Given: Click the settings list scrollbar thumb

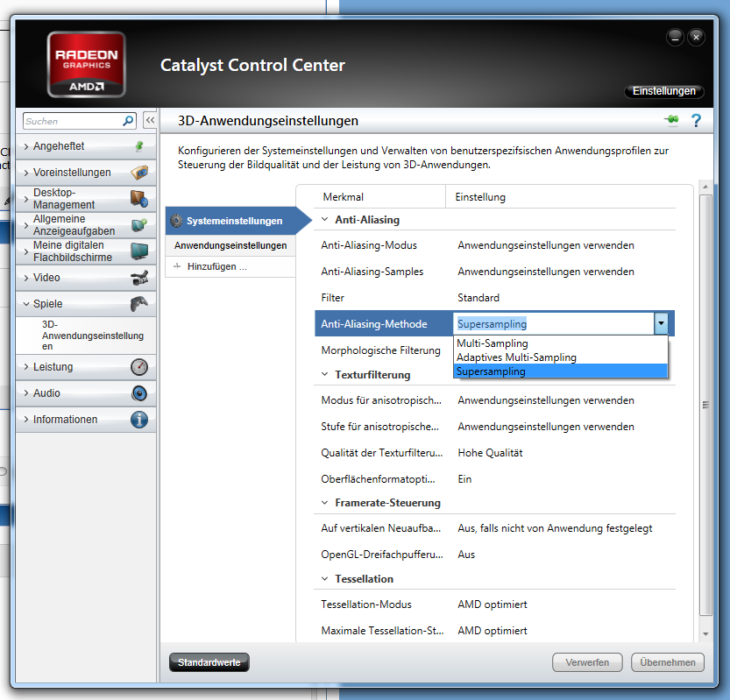Looking at the screenshot, I should (x=705, y=405).
